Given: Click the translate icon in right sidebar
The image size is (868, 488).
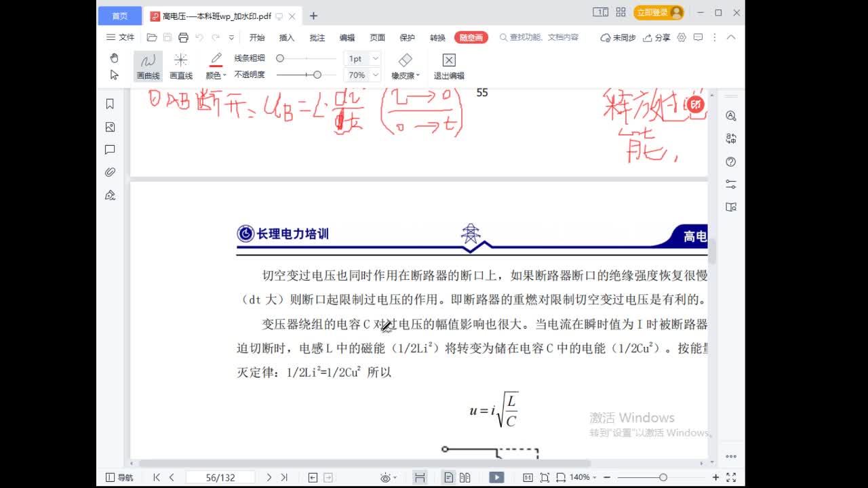Looking at the screenshot, I should click(x=731, y=139).
